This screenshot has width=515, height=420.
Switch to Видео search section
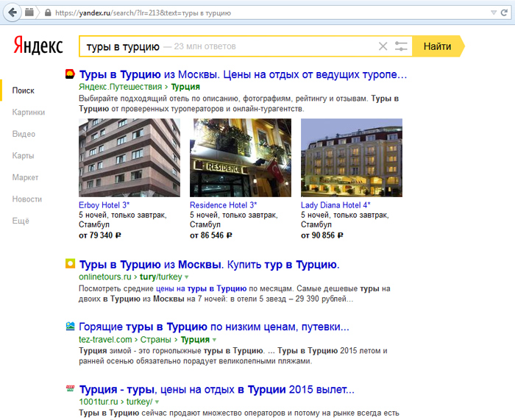pos(24,135)
